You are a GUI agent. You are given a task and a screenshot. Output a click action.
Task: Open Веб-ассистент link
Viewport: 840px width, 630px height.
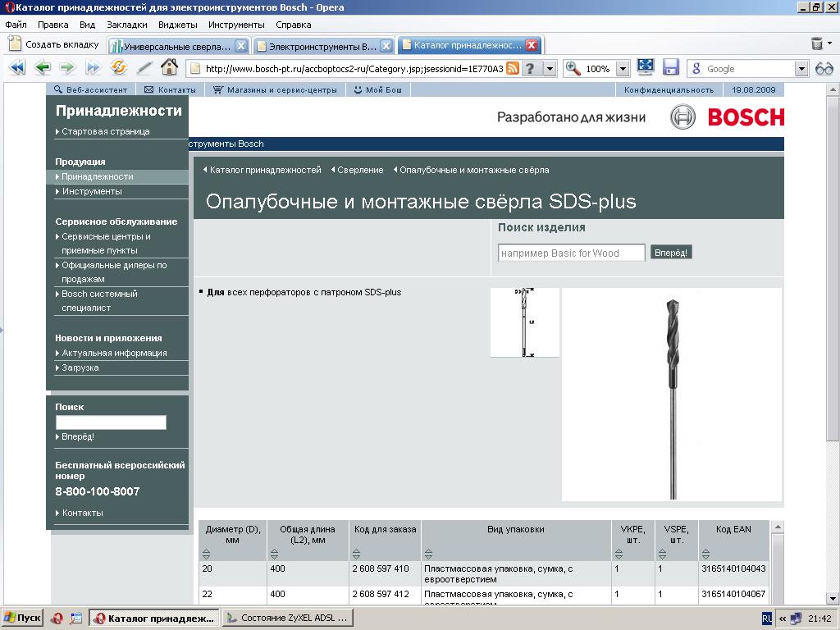[91, 89]
